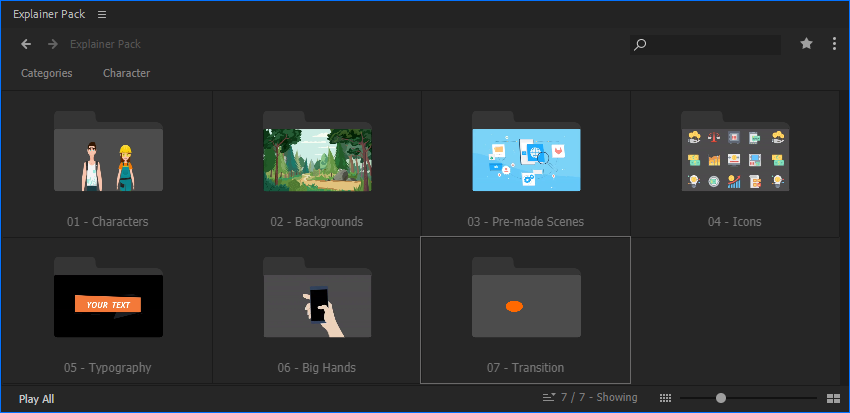Switch to large grid thumbnail view
This screenshot has height=413, width=850.
click(x=833, y=399)
